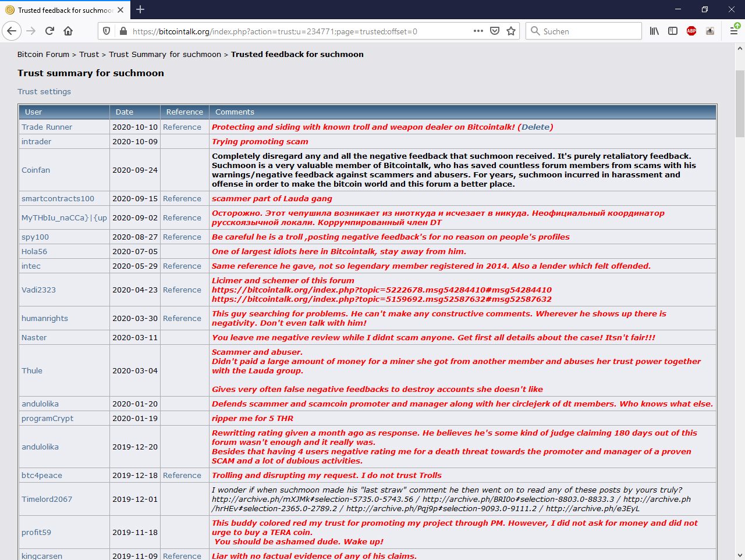Open Thule user profile

pos(32,370)
